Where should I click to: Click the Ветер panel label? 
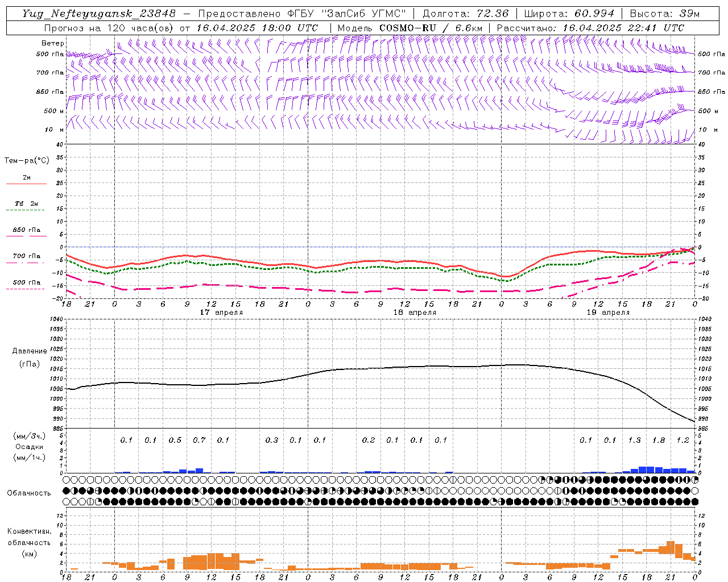(53, 43)
